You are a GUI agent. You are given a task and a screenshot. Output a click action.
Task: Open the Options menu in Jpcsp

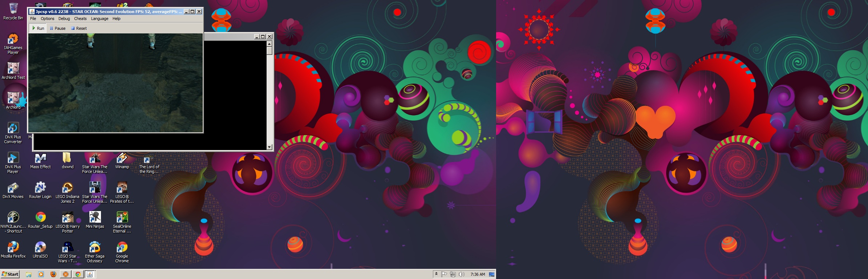click(47, 19)
